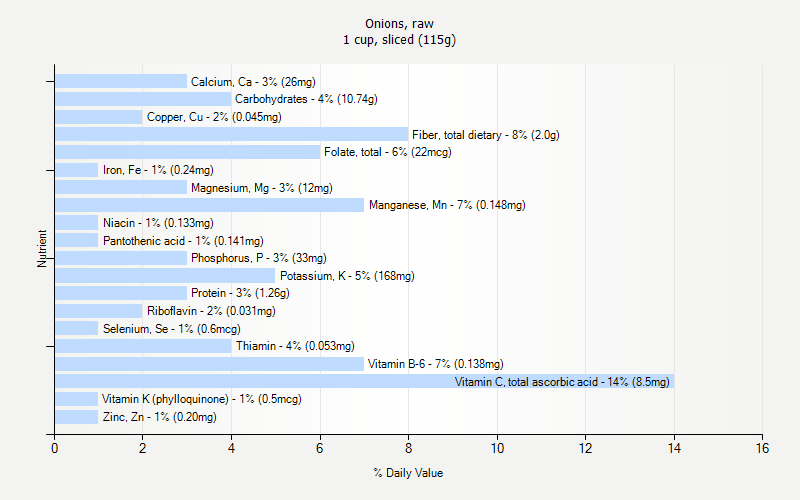
Task: Click the x-axis tick label 12
Action: (x=585, y=448)
